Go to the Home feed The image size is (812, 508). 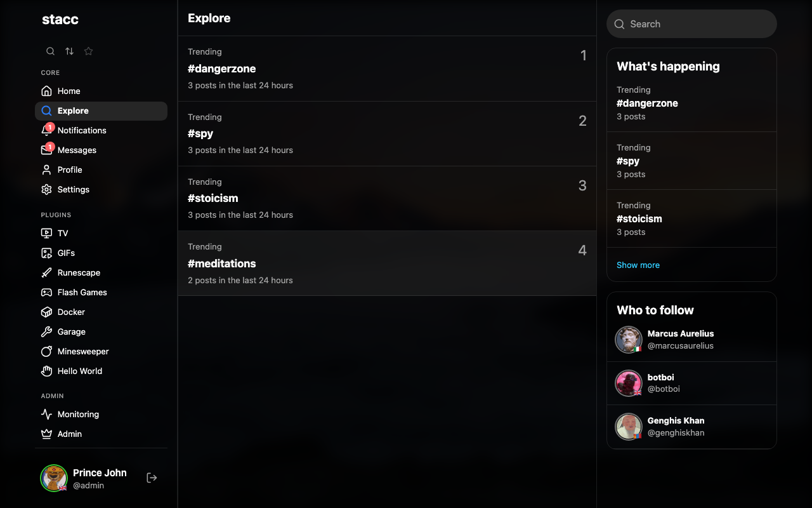[68, 91]
